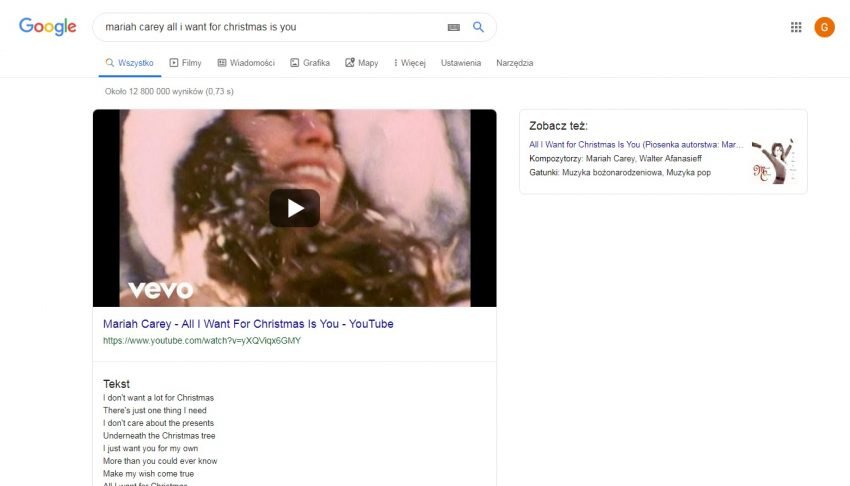Viewport: 850px width, 486px height.
Task: Open the All I Want for Christmas Is You song link
Action: click(636, 145)
